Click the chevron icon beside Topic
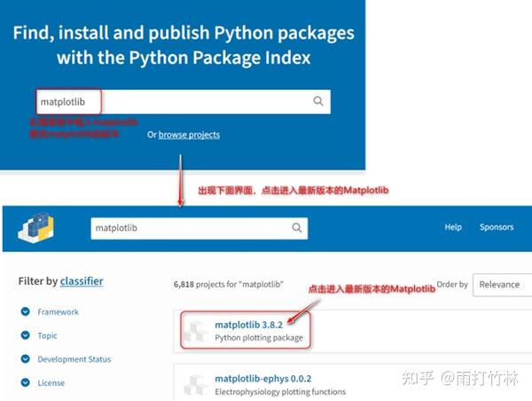Screen dimensions: 532x401 pyautogui.click(x=25, y=335)
